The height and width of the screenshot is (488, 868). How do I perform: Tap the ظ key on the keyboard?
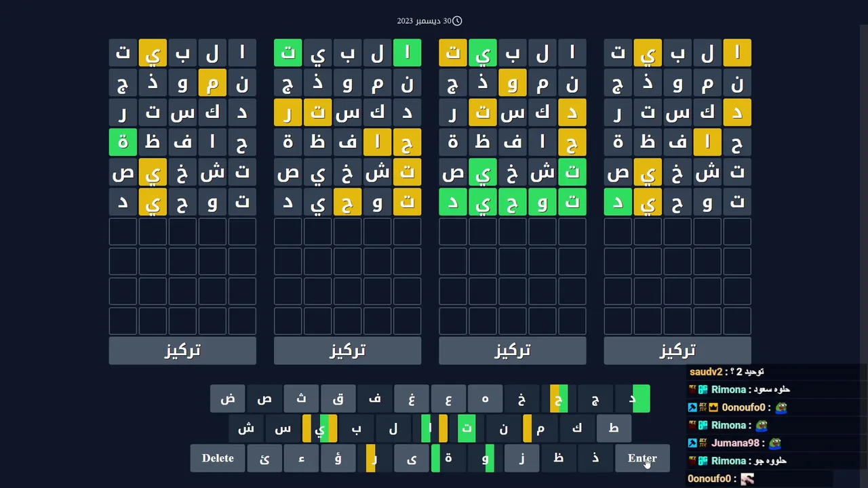pyautogui.click(x=558, y=458)
